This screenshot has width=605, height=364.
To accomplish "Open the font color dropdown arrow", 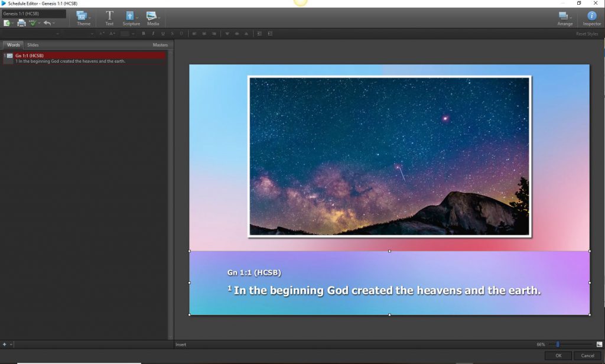I will tap(133, 34).
